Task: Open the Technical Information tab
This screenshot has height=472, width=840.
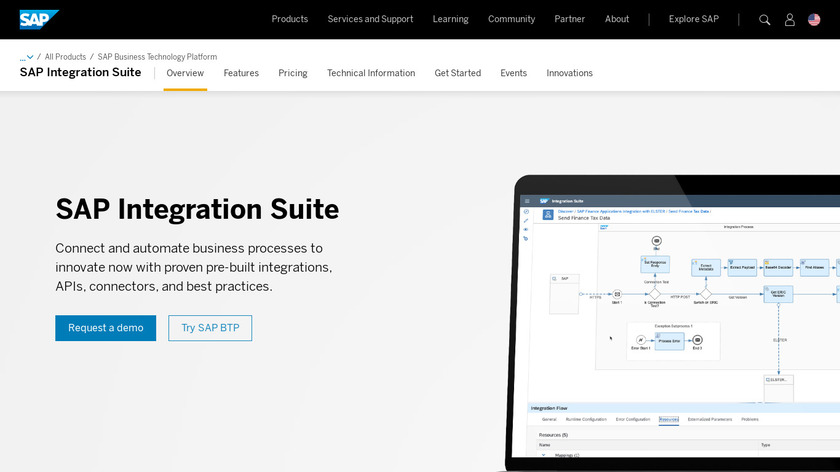Action: coord(371,73)
